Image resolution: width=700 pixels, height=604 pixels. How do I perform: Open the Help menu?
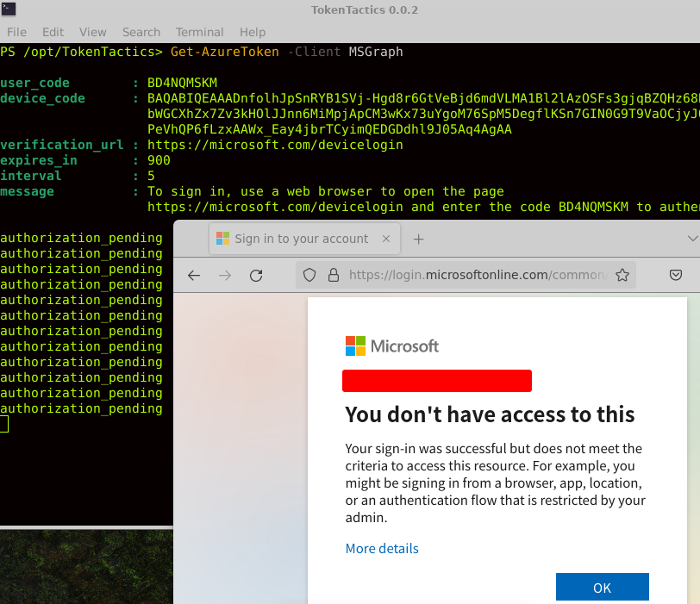coord(253,32)
